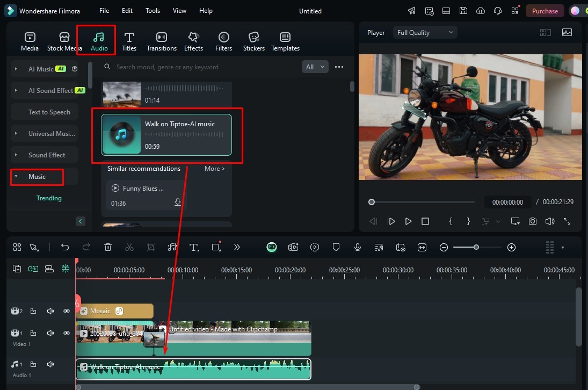Select the Text tool in timeline toolbar
This screenshot has height=390, width=588.
click(x=194, y=247)
